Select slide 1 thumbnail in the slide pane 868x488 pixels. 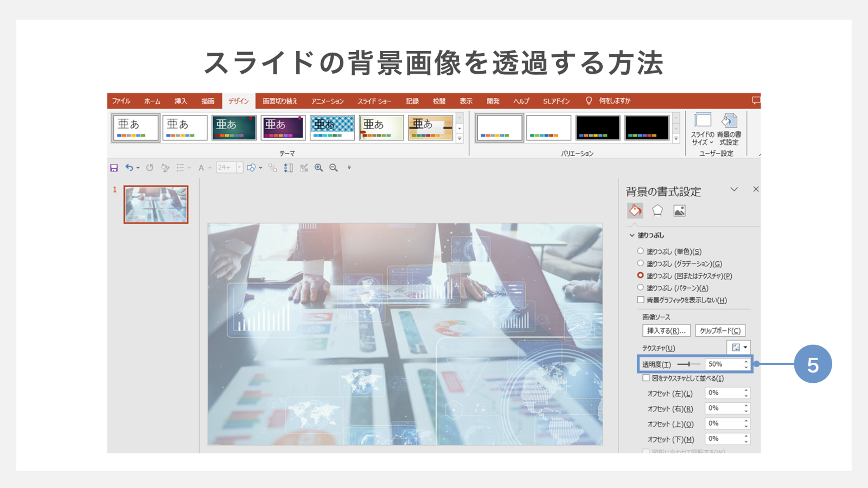coord(155,204)
